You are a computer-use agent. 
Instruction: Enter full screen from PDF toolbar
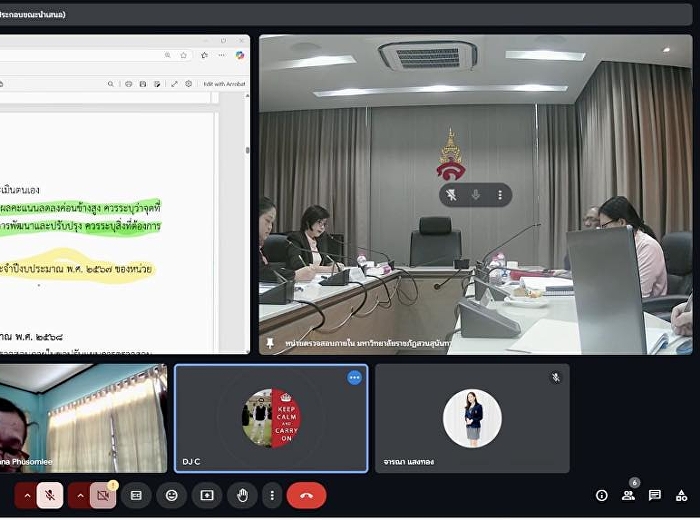175,84
